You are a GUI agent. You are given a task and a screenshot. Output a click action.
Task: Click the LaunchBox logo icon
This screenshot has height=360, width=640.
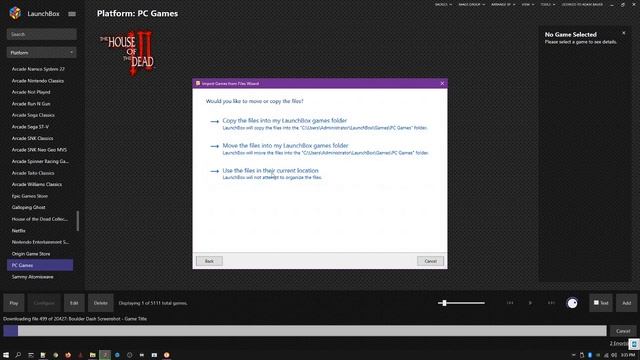(x=15, y=13)
